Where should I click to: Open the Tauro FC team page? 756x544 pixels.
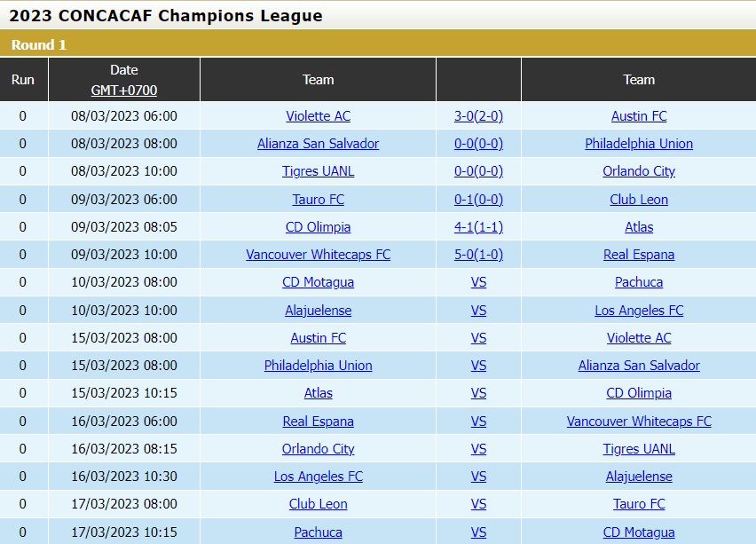tap(318, 199)
